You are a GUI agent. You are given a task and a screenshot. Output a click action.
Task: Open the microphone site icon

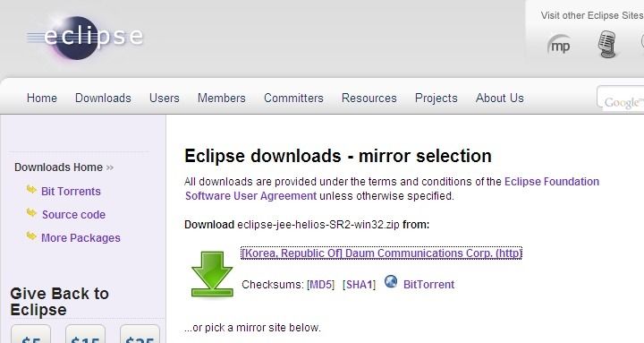click(606, 44)
